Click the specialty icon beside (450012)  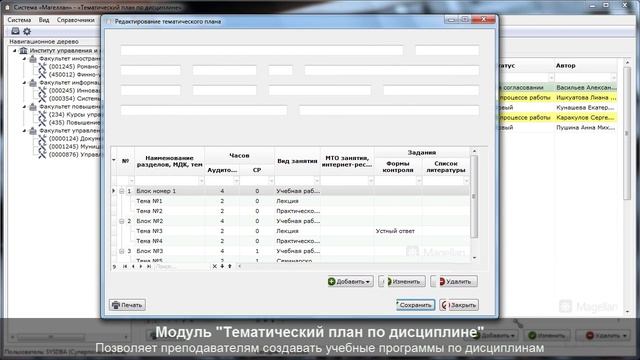(42, 75)
